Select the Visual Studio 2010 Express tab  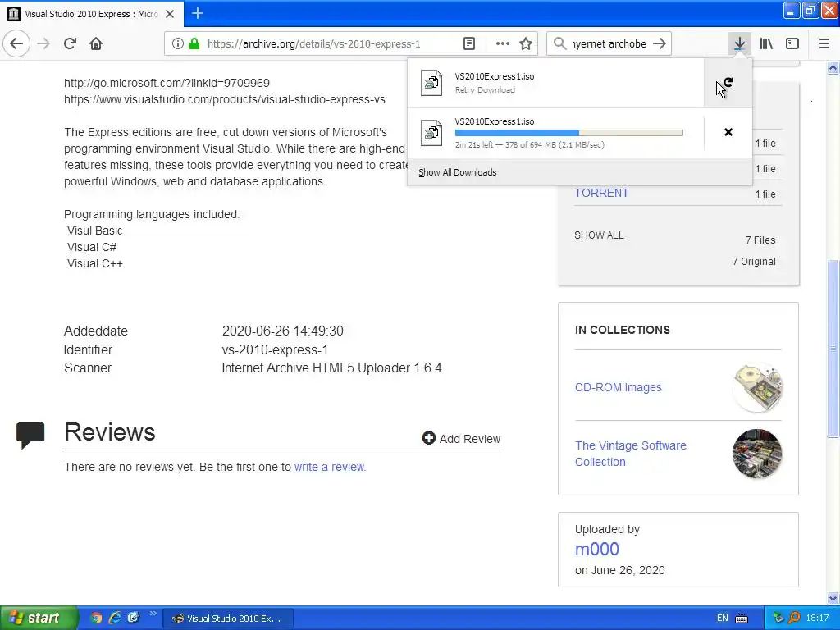point(92,14)
